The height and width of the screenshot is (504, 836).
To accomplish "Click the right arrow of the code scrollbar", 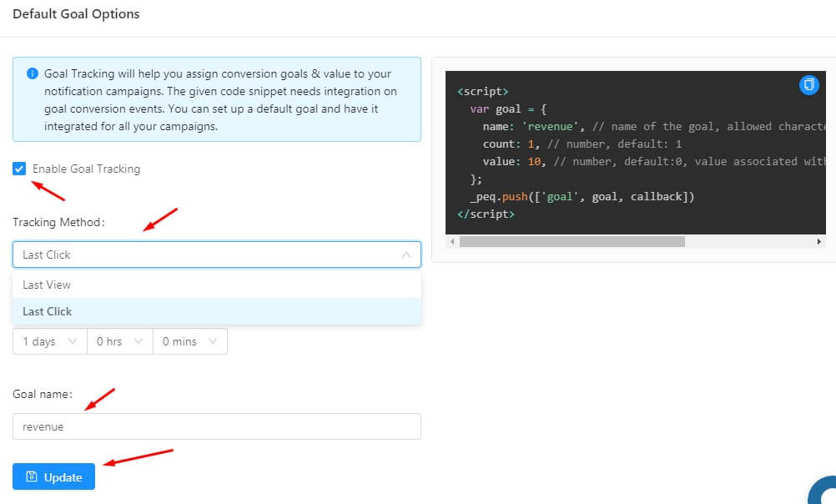I will 819,242.
